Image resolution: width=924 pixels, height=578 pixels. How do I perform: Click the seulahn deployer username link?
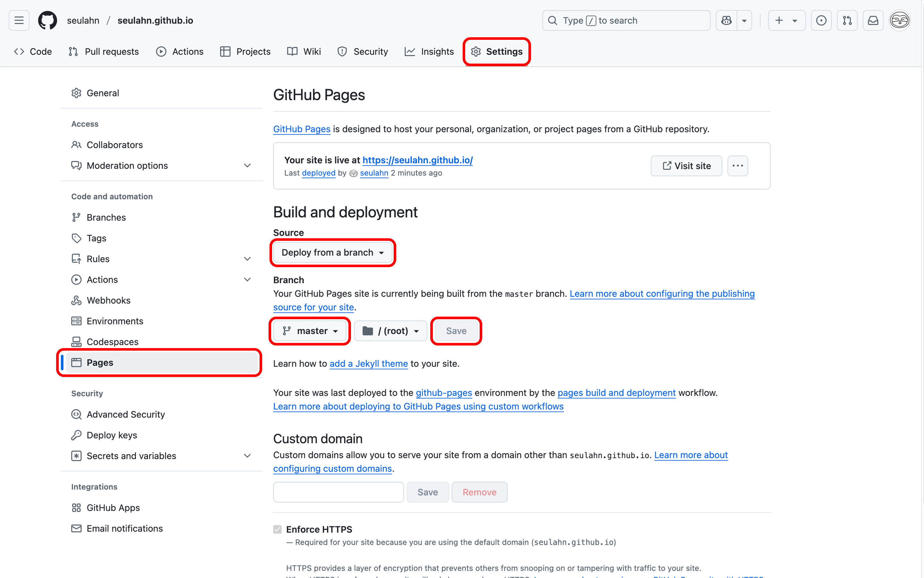point(374,173)
